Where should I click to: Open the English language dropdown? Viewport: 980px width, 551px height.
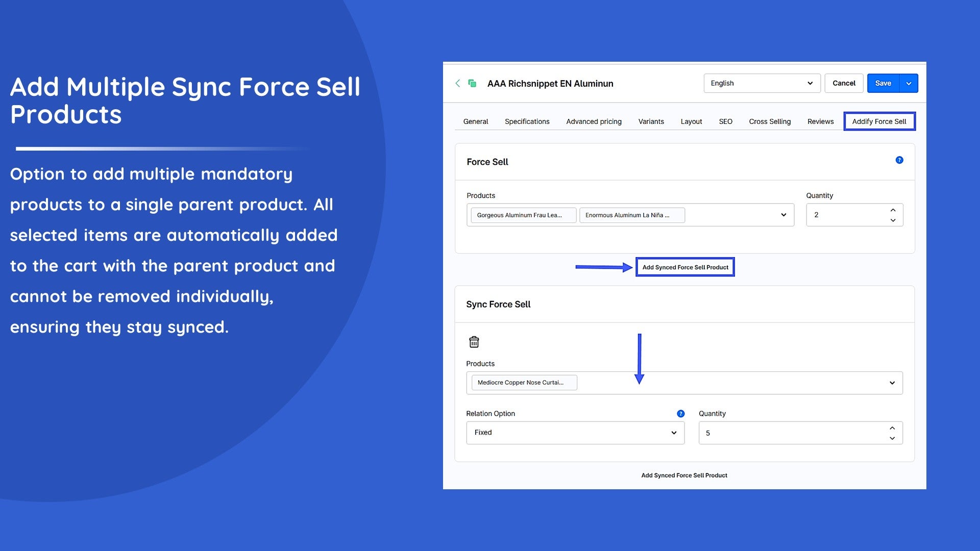(x=762, y=83)
